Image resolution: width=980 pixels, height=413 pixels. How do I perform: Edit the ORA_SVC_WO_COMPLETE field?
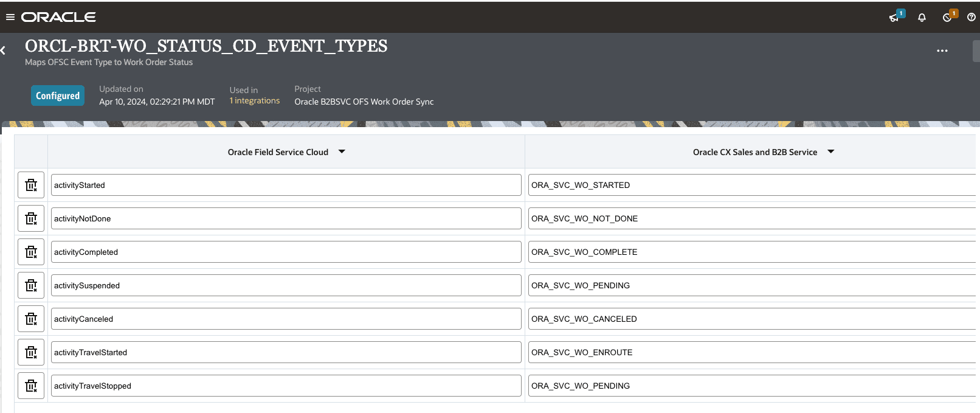pyautogui.click(x=752, y=252)
